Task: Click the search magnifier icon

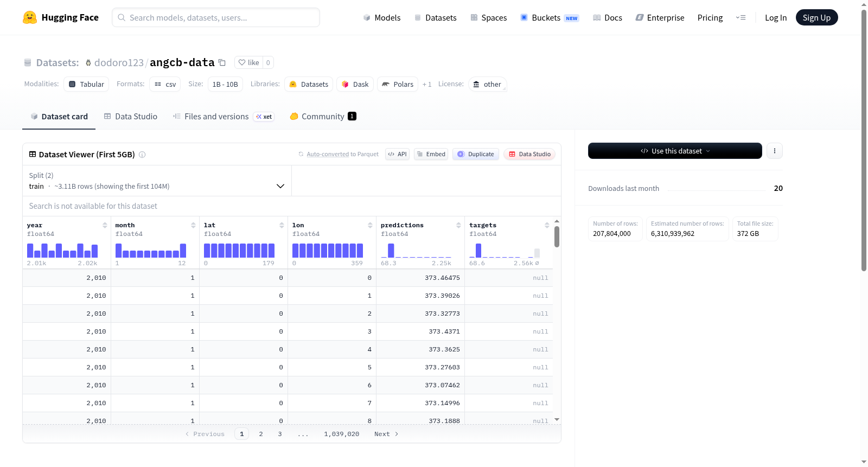Action: click(x=122, y=17)
